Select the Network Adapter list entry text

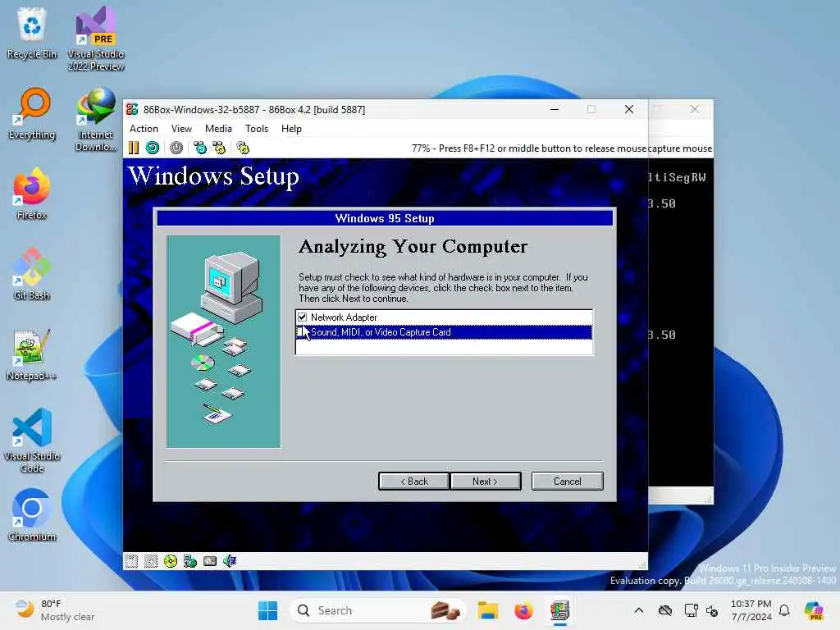(344, 317)
